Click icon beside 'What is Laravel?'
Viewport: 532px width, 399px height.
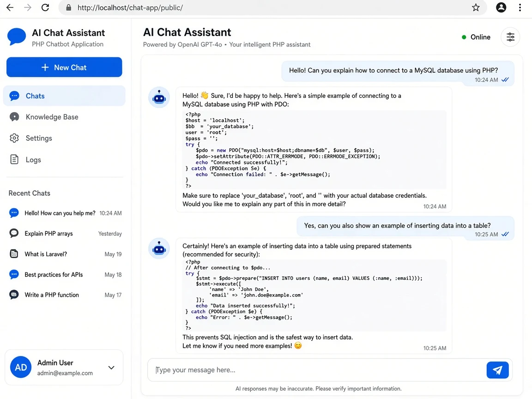click(14, 254)
